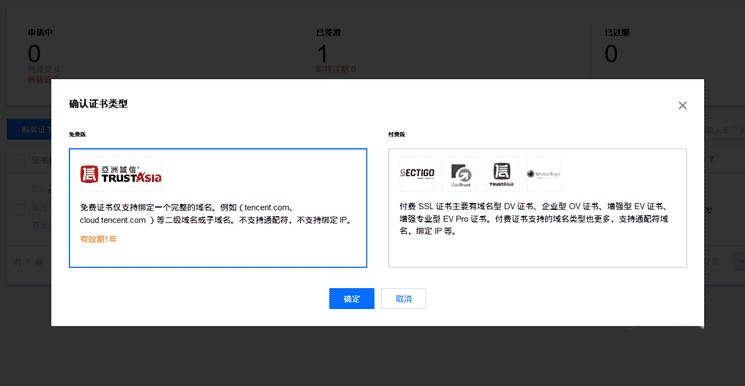Viewport: 745px width, 386px height.
Task: Click the GeoTrust logo
Action: (x=459, y=174)
